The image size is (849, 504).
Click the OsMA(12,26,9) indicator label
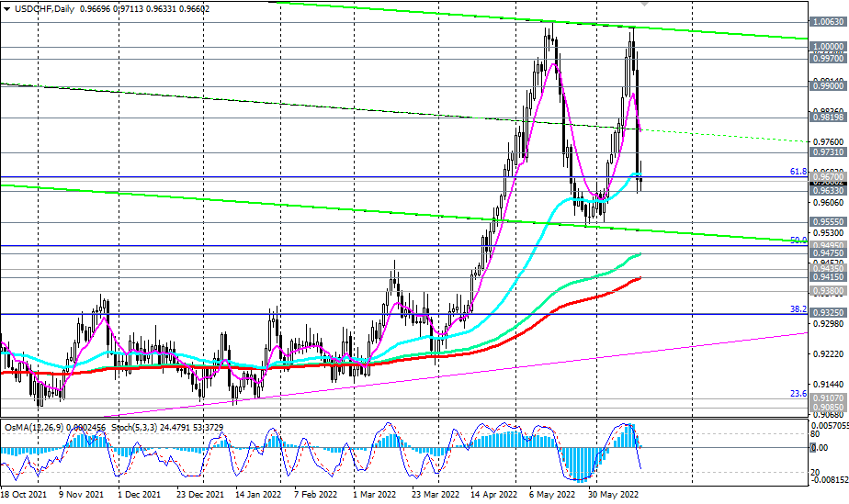(x=34, y=428)
